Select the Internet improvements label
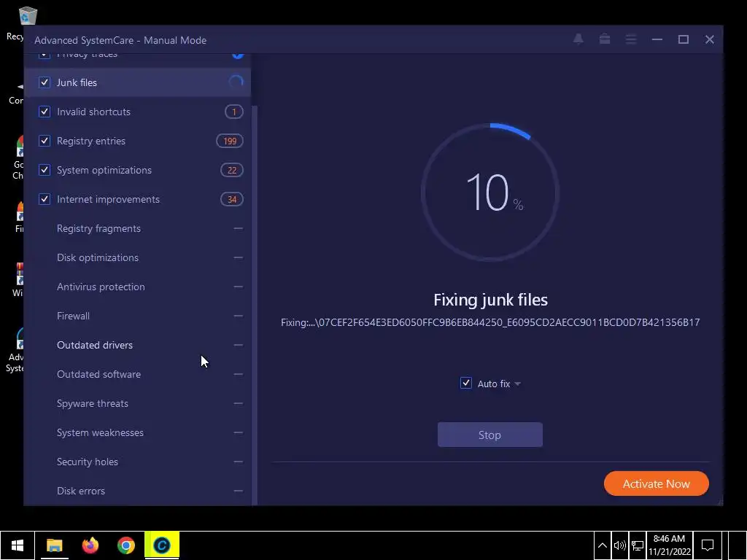Screen dimensions: 747x560 pyautogui.click(x=108, y=199)
